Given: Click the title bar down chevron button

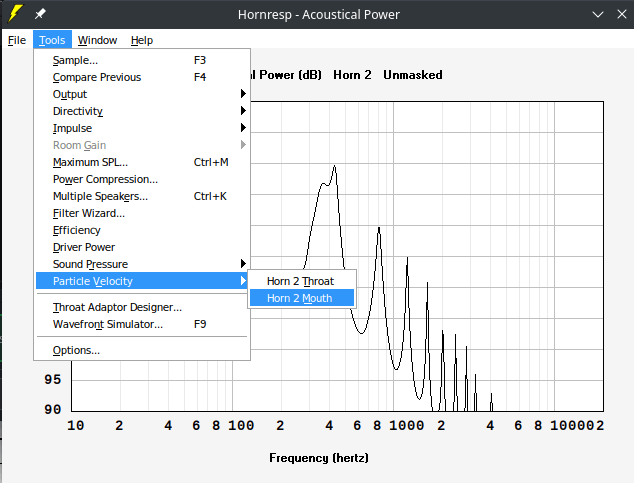Looking at the screenshot, I should coord(598,15).
